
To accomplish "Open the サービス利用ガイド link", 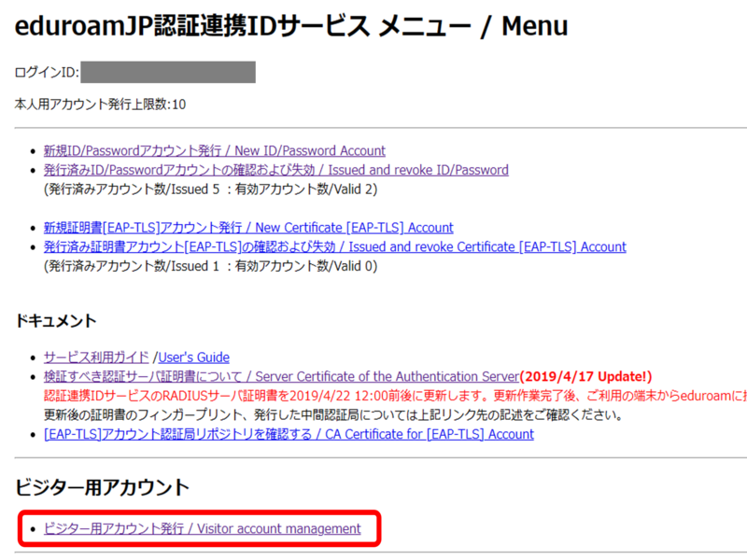I will click(x=96, y=357).
